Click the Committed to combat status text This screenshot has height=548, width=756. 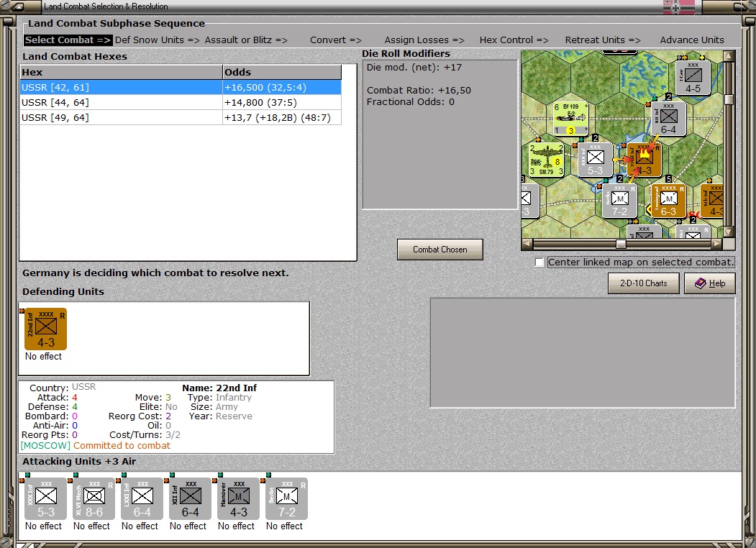click(122, 446)
